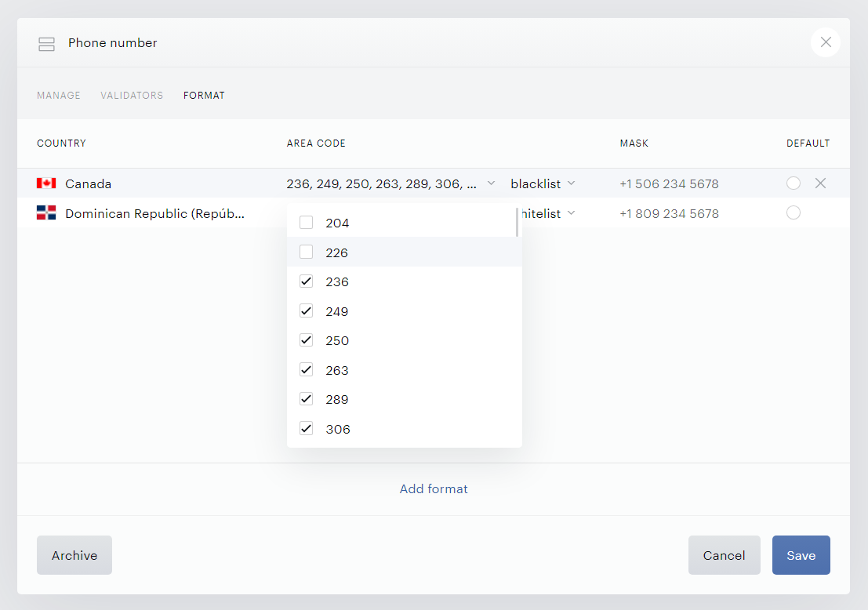868x610 pixels.
Task: Switch to the Validators tab
Action: [132, 95]
